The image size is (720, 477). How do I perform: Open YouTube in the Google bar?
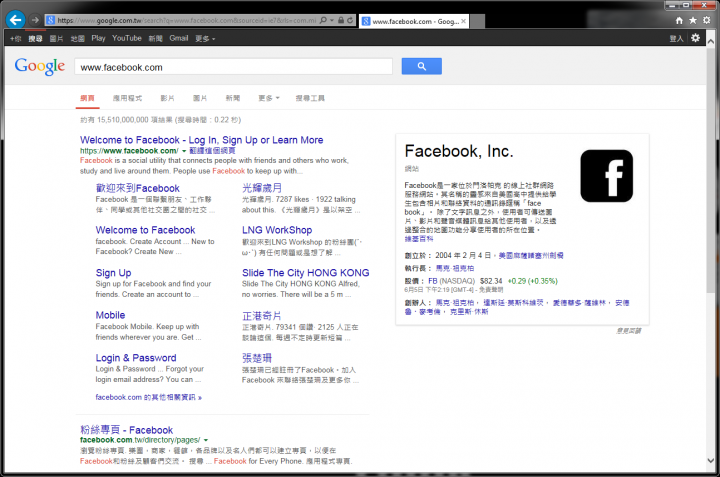pyautogui.click(x=127, y=38)
